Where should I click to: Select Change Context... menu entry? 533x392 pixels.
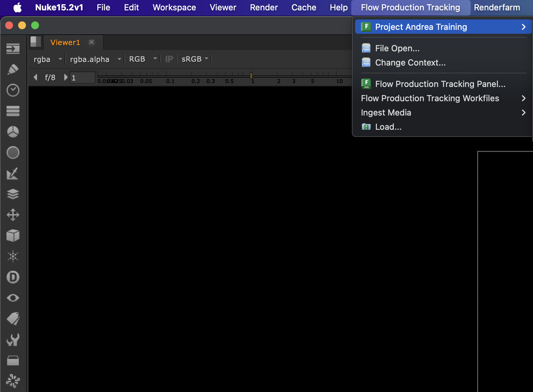[410, 63]
